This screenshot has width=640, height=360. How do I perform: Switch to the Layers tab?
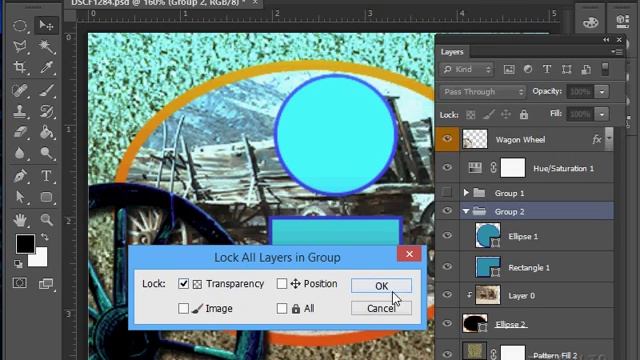[x=452, y=52]
